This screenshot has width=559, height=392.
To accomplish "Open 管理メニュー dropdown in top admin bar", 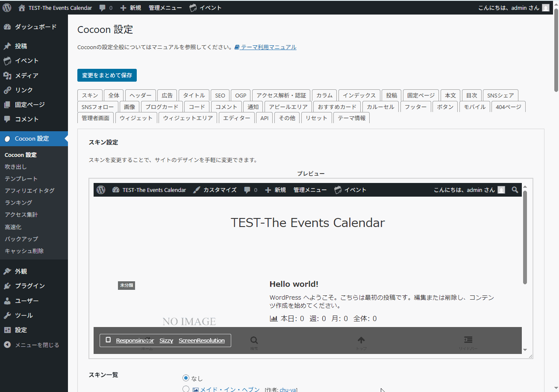I will pos(165,8).
